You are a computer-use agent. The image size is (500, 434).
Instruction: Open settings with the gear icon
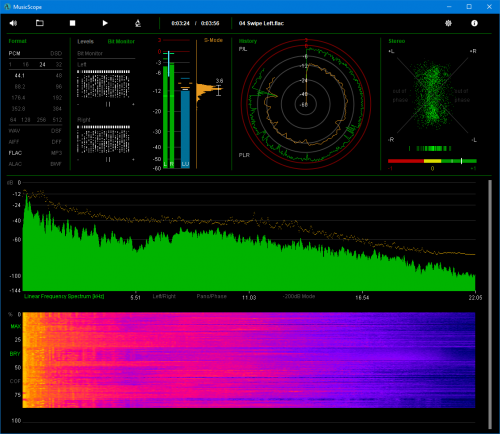[448, 23]
